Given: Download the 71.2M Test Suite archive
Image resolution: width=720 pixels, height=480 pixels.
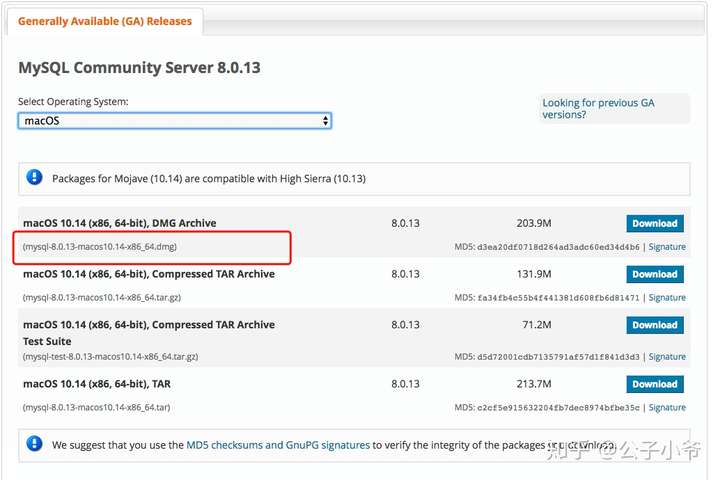Looking at the screenshot, I should [x=655, y=325].
